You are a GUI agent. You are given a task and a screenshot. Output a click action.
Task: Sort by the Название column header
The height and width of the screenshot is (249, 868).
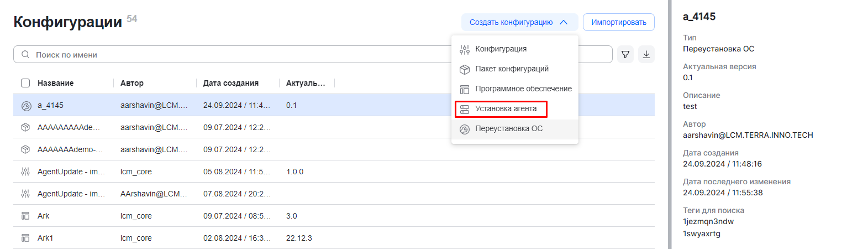(x=55, y=83)
